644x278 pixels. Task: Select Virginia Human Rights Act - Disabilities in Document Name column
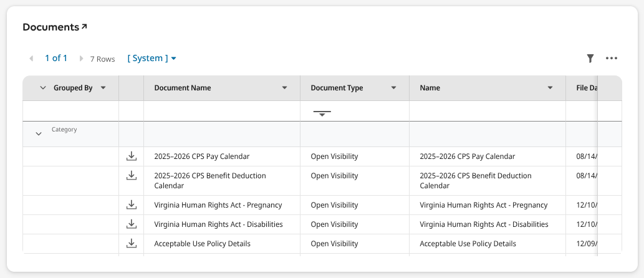click(218, 224)
